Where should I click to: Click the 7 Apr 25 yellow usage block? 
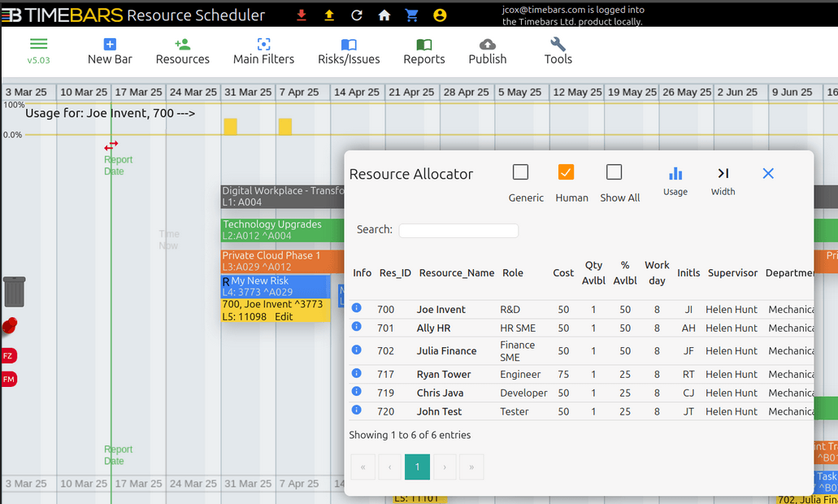point(285,127)
